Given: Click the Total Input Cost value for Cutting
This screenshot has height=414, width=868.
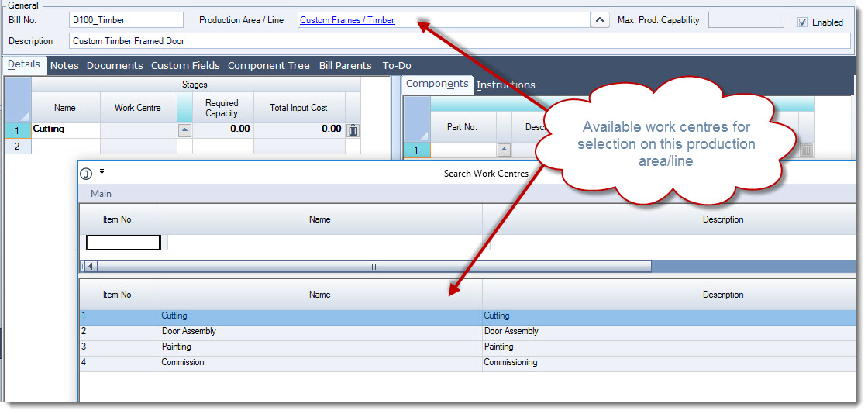Looking at the screenshot, I should 299,130.
